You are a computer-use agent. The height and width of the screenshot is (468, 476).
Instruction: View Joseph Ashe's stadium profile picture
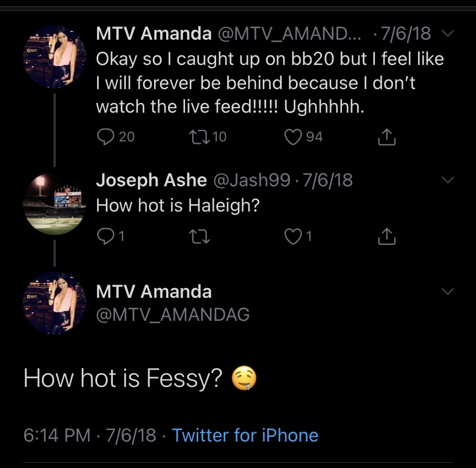click(x=55, y=204)
